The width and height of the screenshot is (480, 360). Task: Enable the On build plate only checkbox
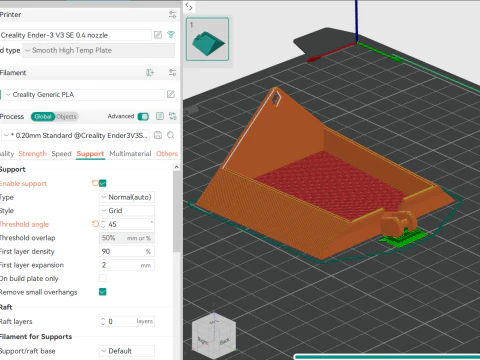(103, 278)
